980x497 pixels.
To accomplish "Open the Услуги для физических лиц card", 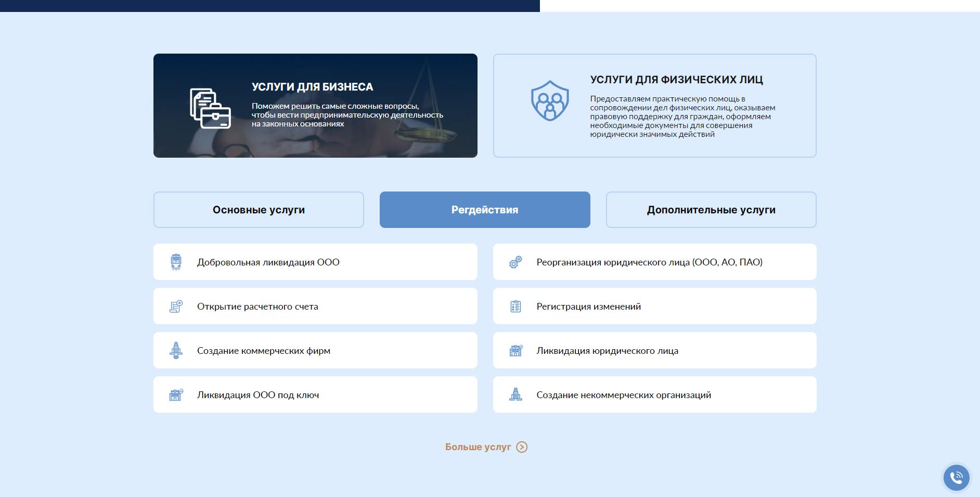I will (655, 106).
